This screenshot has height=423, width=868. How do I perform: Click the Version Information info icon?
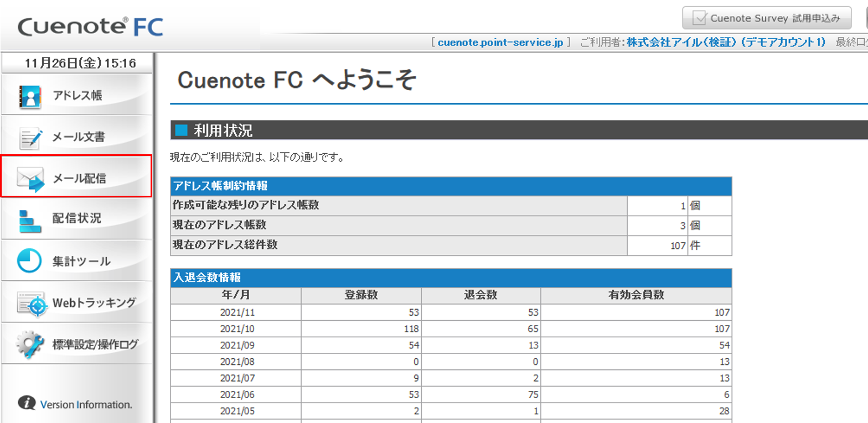[x=25, y=403]
